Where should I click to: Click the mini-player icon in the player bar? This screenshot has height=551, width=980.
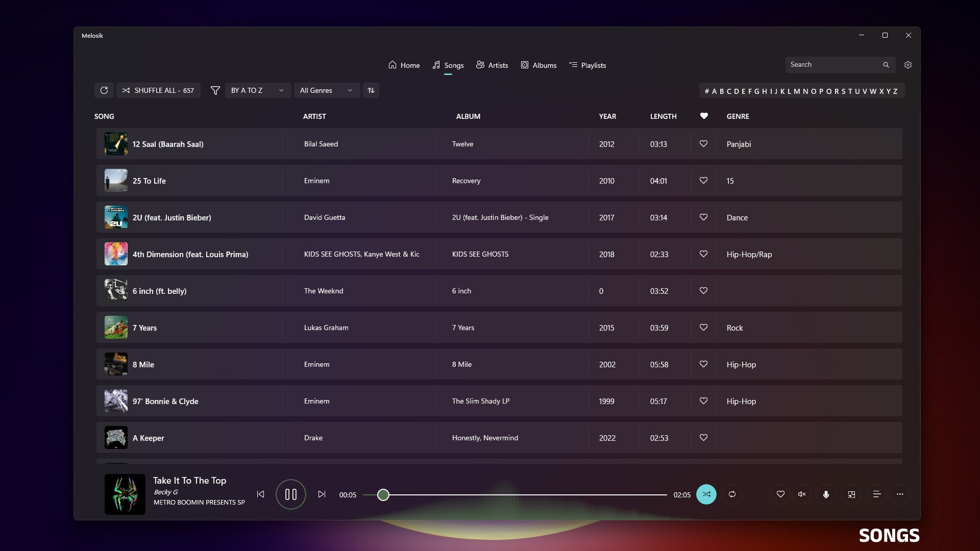(851, 494)
